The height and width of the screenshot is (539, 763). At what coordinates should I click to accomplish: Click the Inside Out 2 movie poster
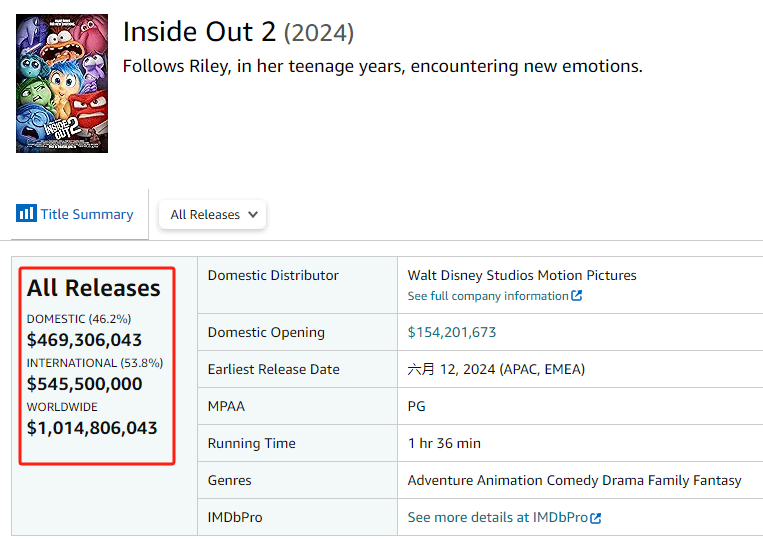pyautogui.click(x=62, y=84)
